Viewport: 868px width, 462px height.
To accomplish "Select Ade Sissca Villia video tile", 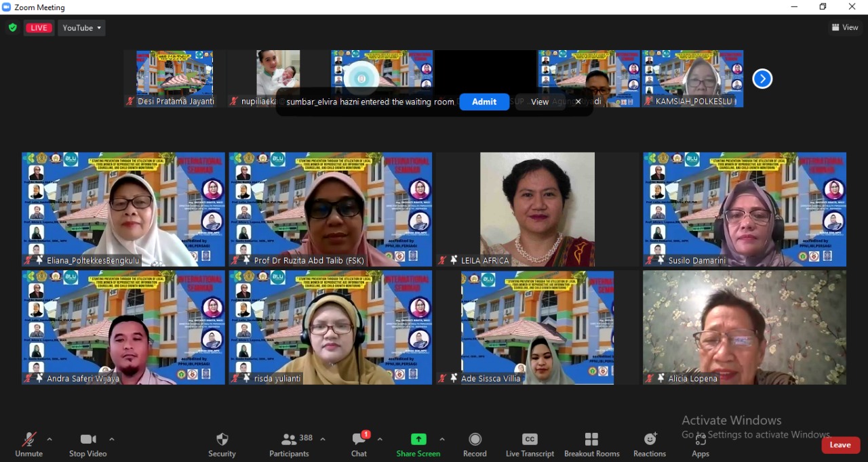I will (537, 328).
